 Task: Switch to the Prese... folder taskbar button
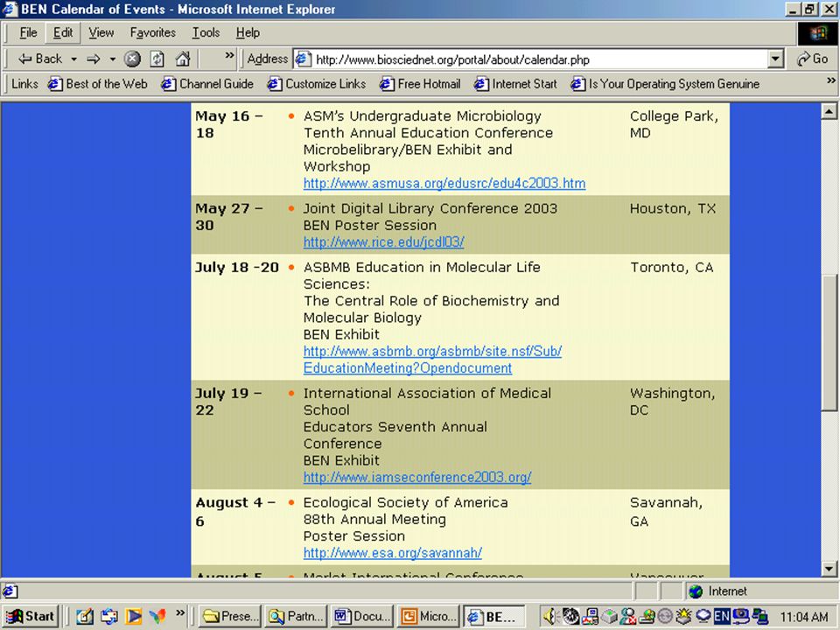pyautogui.click(x=230, y=617)
